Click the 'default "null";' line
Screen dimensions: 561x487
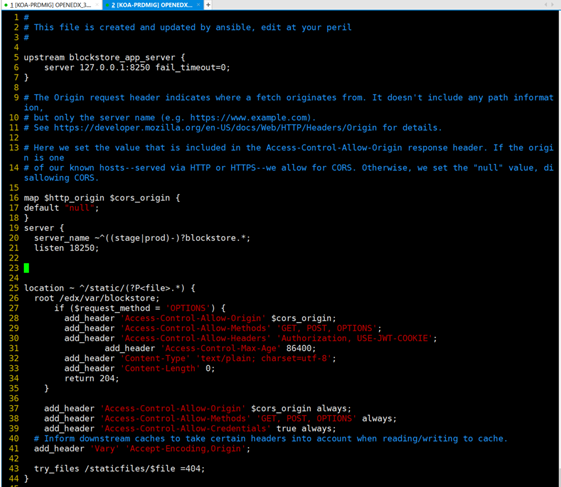coord(61,208)
